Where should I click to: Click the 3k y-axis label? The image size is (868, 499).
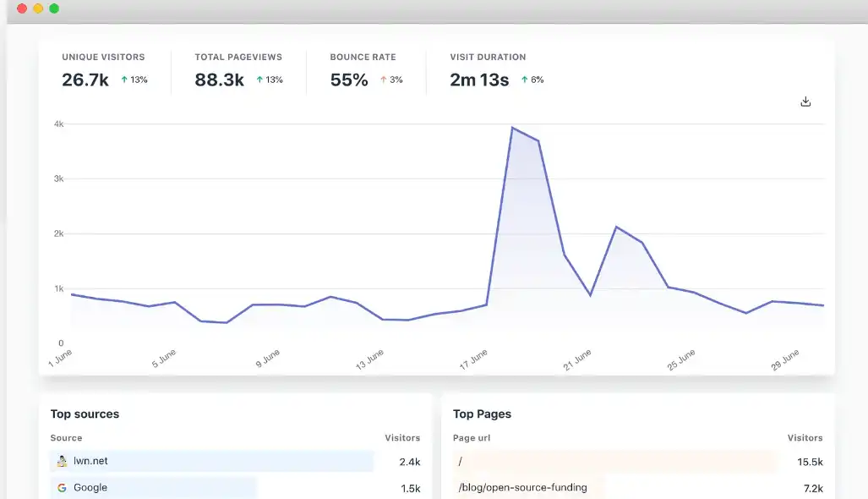(x=58, y=179)
